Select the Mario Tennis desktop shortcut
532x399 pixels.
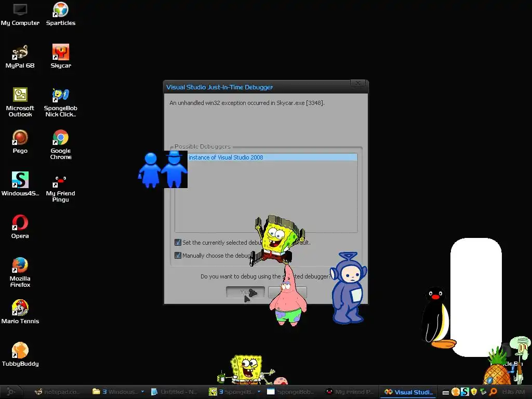(20, 312)
